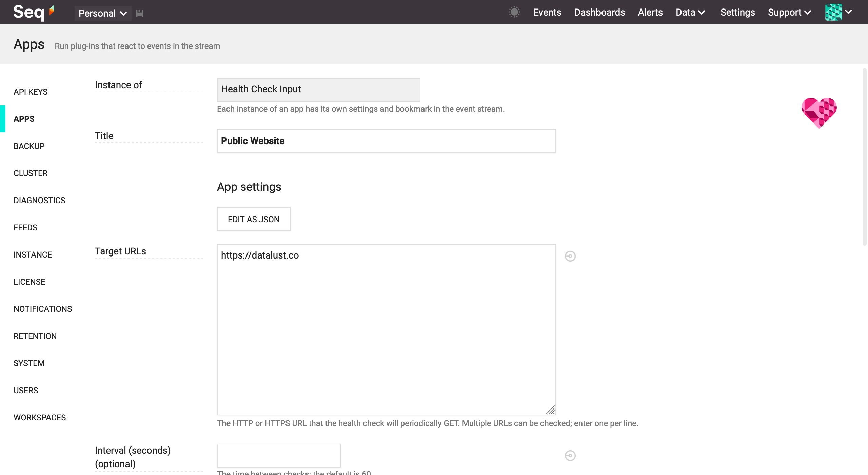Open the DIAGNOSTICS settings section
This screenshot has height=475, width=868.
point(39,200)
